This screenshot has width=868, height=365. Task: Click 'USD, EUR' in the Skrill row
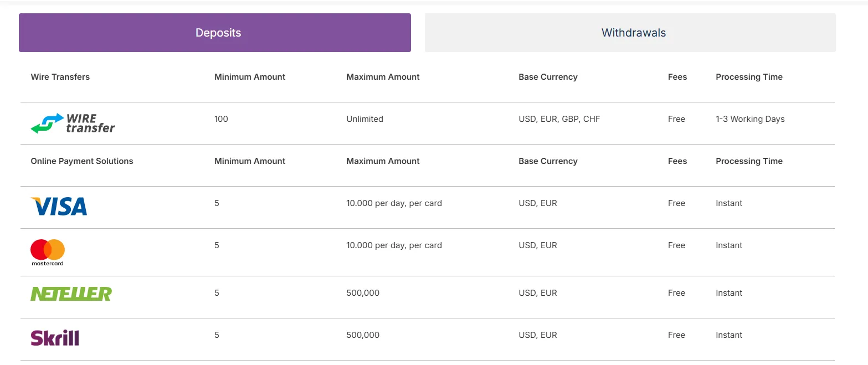pyautogui.click(x=538, y=335)
